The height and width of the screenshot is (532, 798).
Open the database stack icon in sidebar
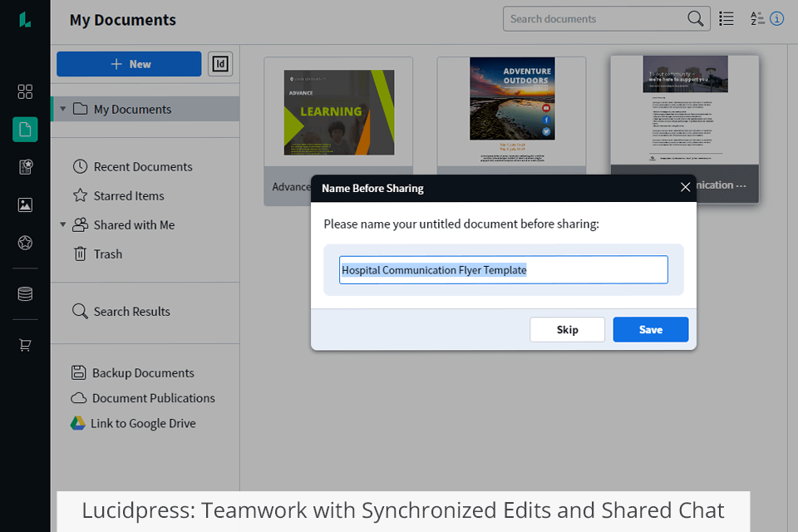tap(25, 293)
